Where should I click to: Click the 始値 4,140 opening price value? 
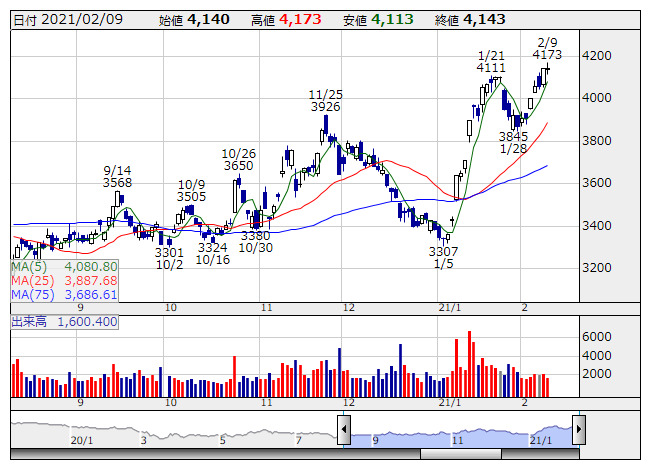click(x=196, y=20)
